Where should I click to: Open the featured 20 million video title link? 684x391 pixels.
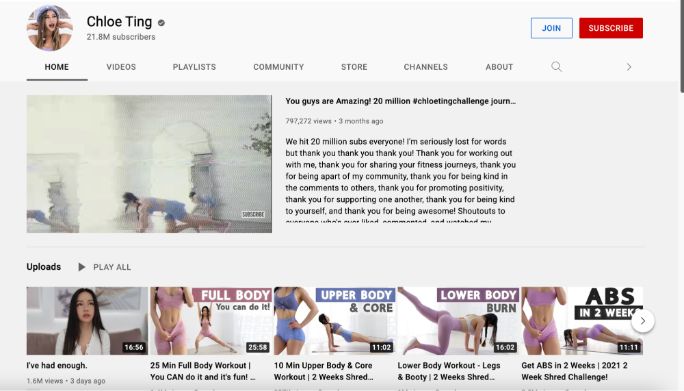click(400, 101)
